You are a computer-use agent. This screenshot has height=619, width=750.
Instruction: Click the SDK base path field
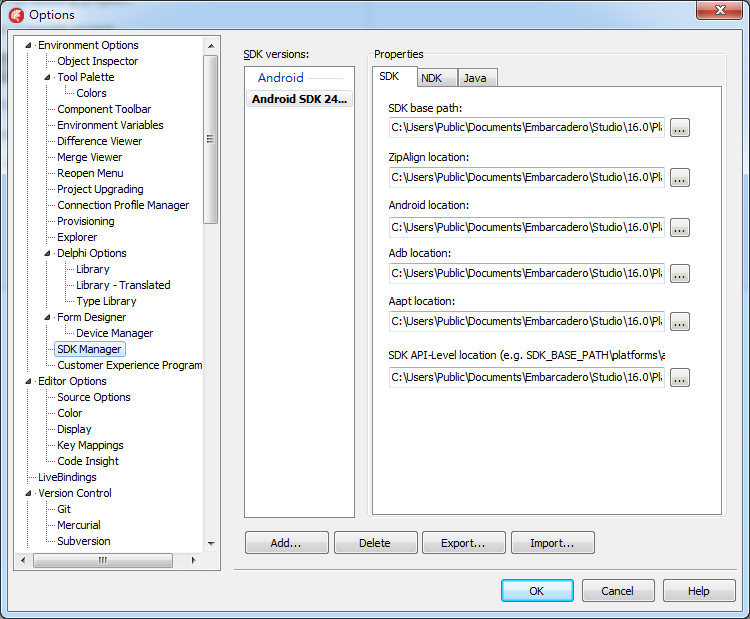pos(527,128)
